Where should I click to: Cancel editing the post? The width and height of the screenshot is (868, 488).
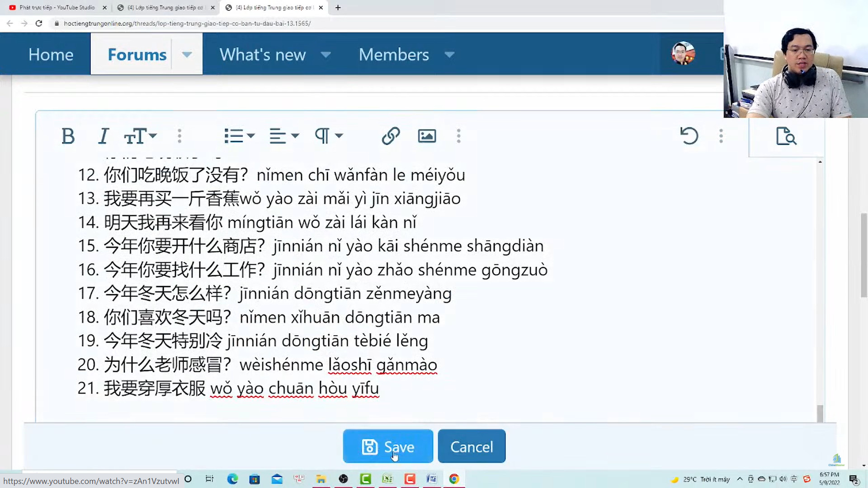pyautogui.click(x=472, y=446)
